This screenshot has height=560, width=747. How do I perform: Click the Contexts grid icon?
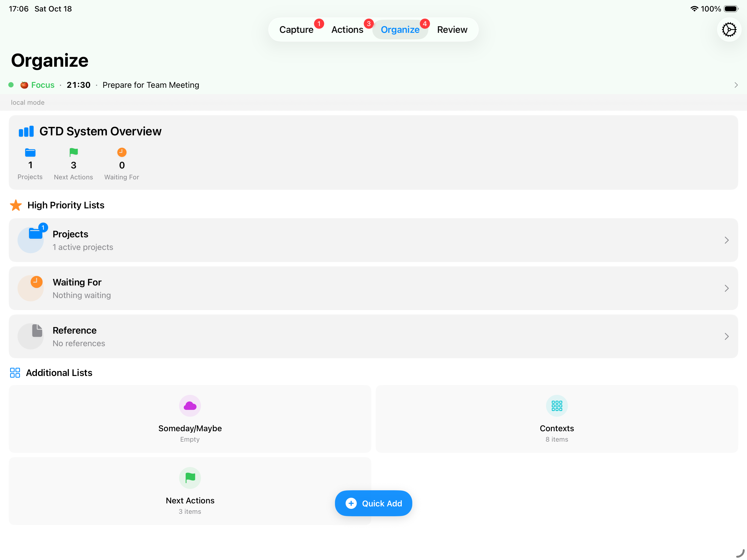coord(556,405)
